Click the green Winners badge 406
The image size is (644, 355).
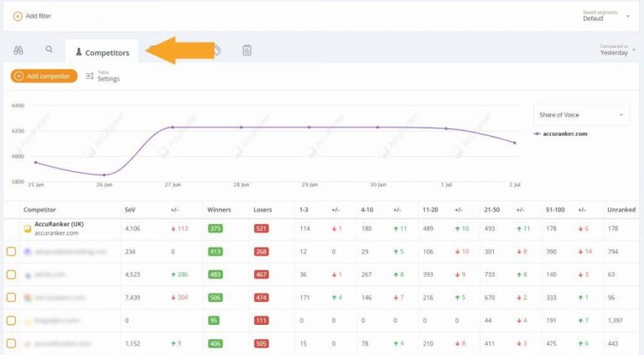[216, 343]
